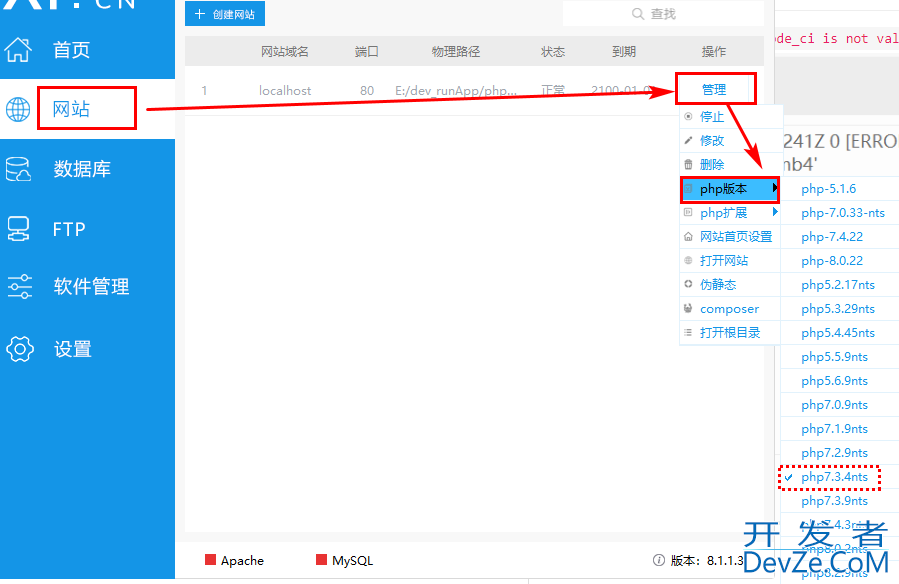The image size is (899, 584).
Task: Choose 网站首页设置 menu entry
Action: (730, 236)
